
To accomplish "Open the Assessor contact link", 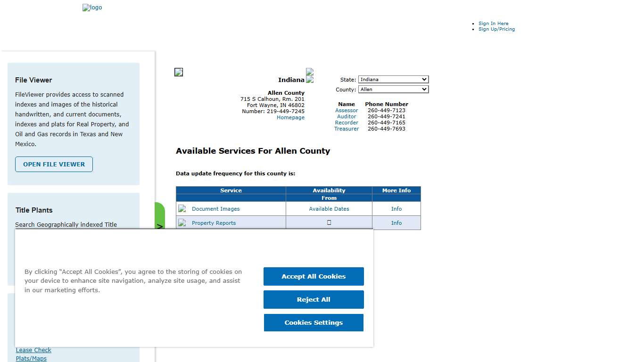I will [x=347, y=110].
